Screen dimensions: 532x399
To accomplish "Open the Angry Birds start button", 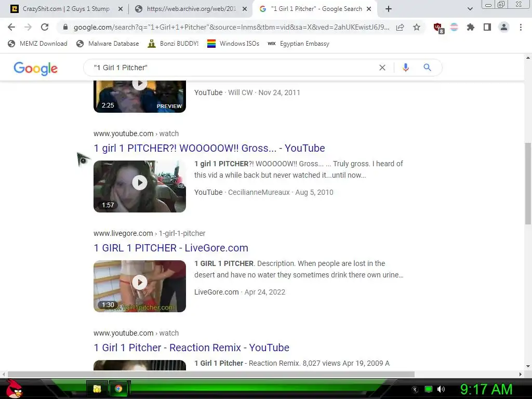I will [x=14, y=389].
